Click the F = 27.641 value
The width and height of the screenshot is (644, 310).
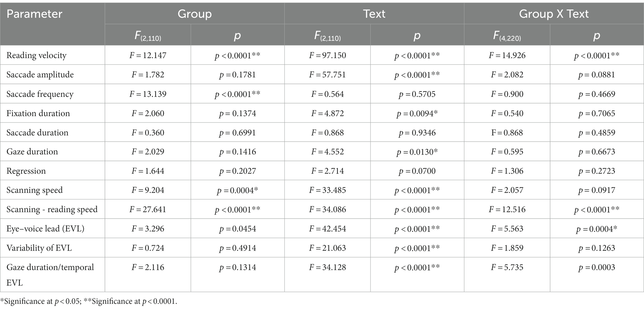click(148, 209)
